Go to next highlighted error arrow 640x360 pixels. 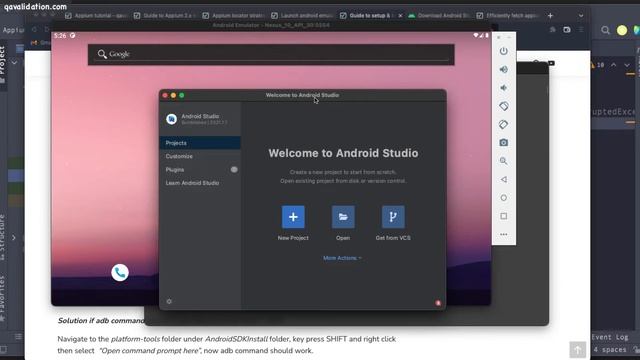[x=627, y=65]
